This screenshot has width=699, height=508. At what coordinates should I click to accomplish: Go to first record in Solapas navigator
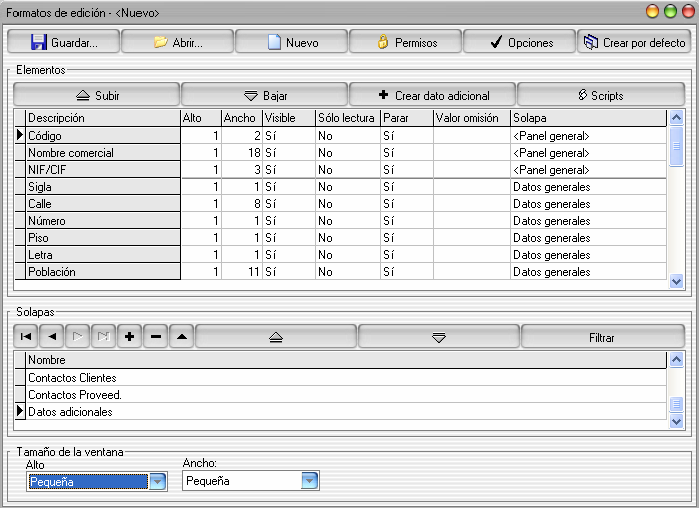point(25,338)
